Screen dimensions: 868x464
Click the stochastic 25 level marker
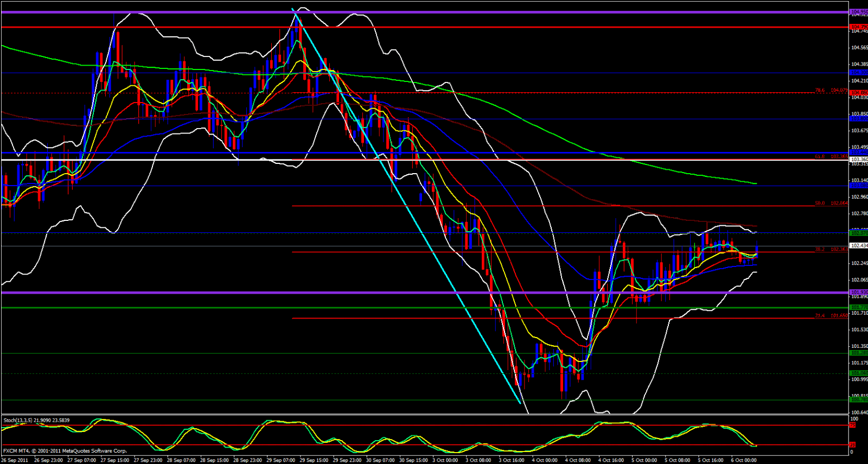coord(853,445)
